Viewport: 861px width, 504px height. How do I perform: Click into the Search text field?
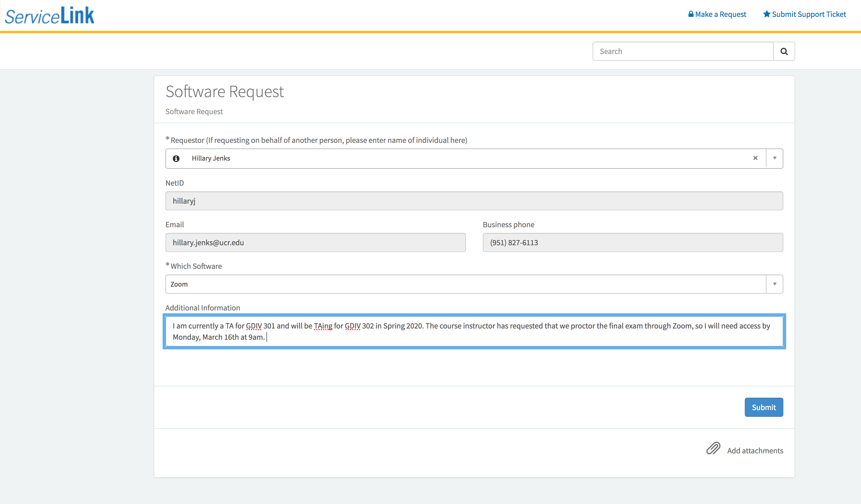683,51
